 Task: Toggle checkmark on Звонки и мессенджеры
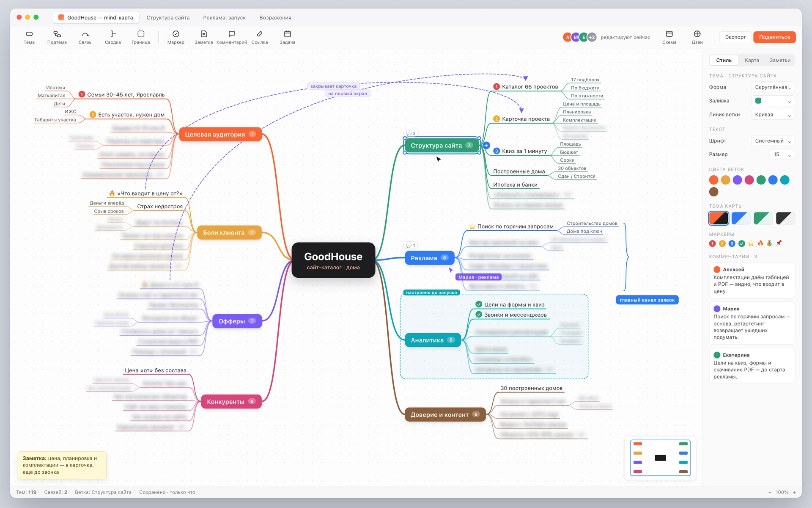(x=479, y=315)
